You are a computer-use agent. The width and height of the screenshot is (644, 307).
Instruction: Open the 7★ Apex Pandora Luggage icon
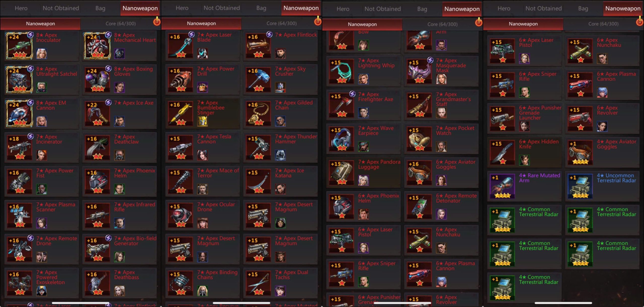pos(341,172)
